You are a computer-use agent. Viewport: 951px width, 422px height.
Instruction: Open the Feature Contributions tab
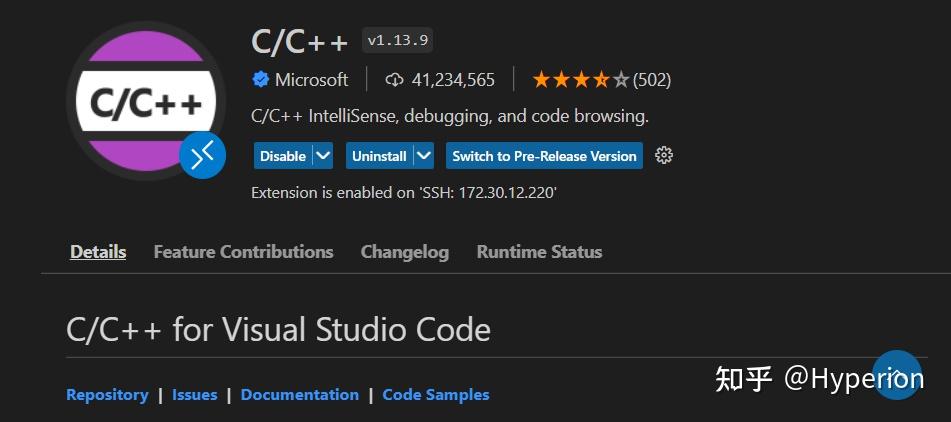243,252
